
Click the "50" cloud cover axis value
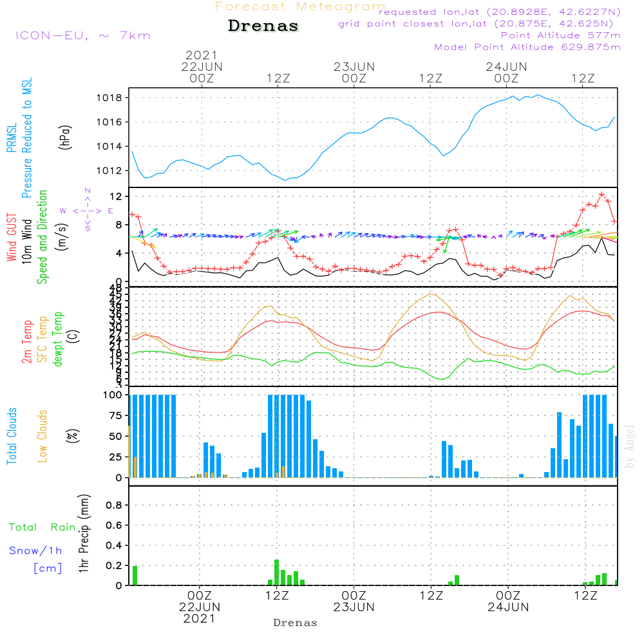click(116, 436)
